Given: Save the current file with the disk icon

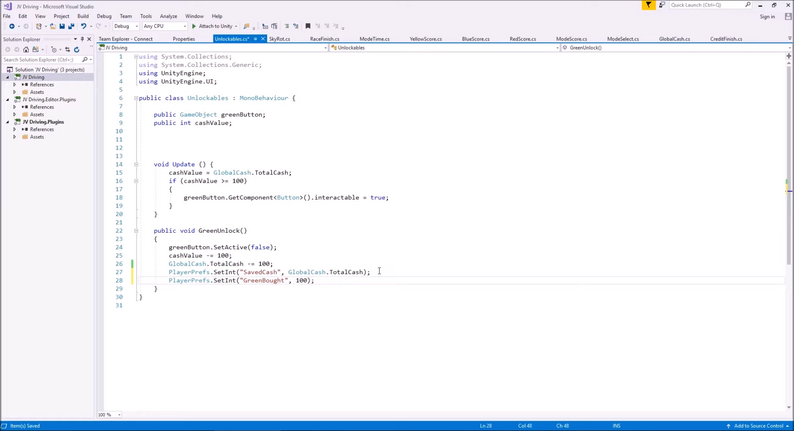Looking at the screenshot, I should tap(62, 26).
